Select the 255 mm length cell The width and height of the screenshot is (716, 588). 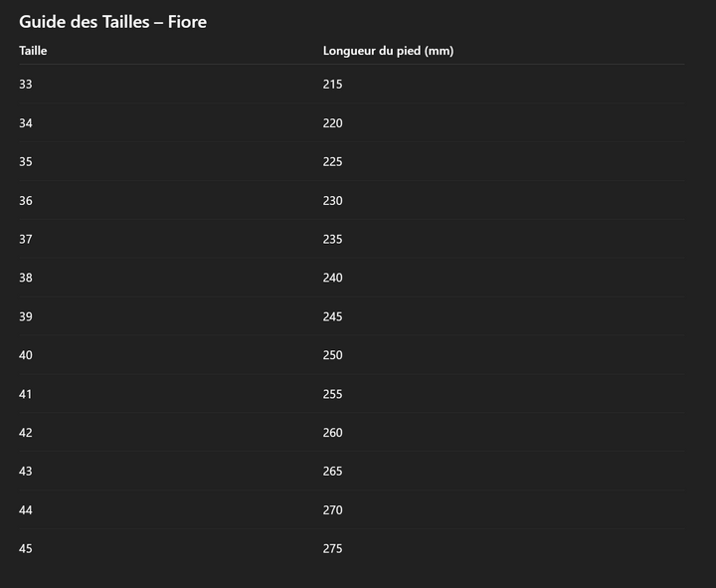pos(332,394)
